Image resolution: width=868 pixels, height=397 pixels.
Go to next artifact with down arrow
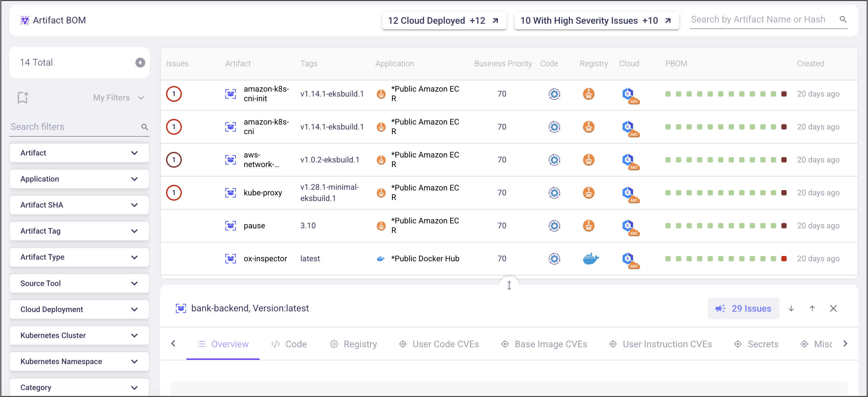tap(791, 308)
